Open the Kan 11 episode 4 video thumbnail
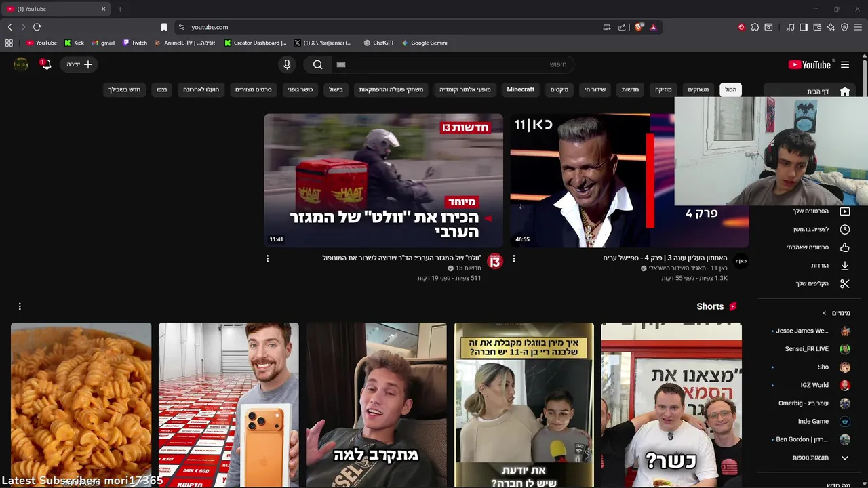This screenshot has height=488, width=868. 629,180
